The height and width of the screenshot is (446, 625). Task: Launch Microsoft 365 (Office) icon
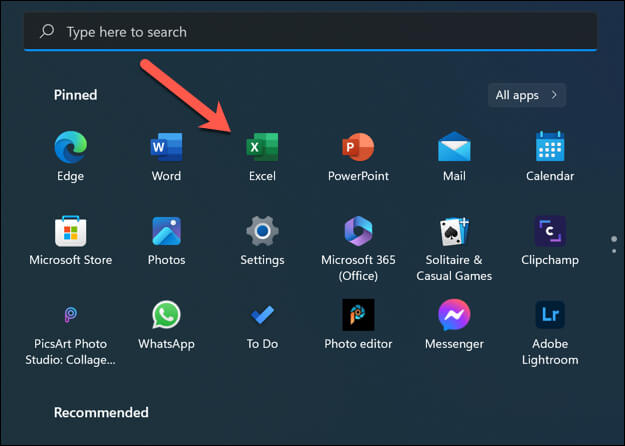358,231
